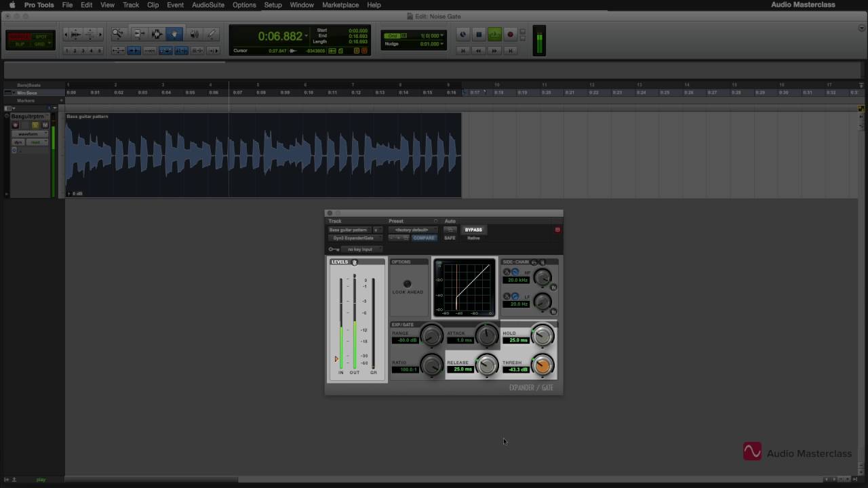
Task: Enable the side-chain HF filter IN button
Action: pos(553,287)
